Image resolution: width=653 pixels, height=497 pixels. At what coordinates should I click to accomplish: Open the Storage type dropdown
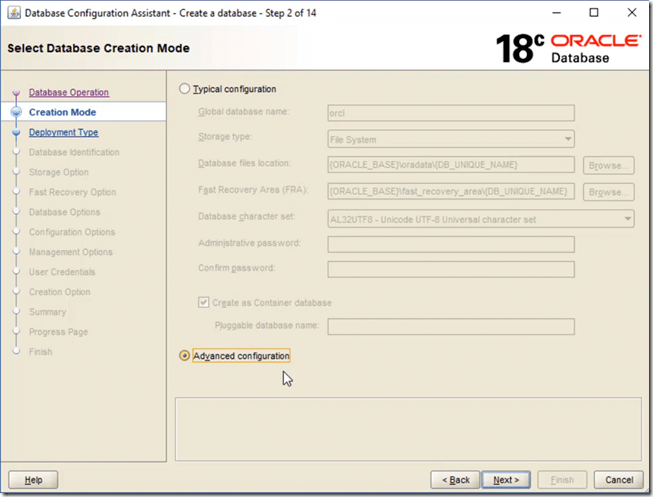coord(451,139)
